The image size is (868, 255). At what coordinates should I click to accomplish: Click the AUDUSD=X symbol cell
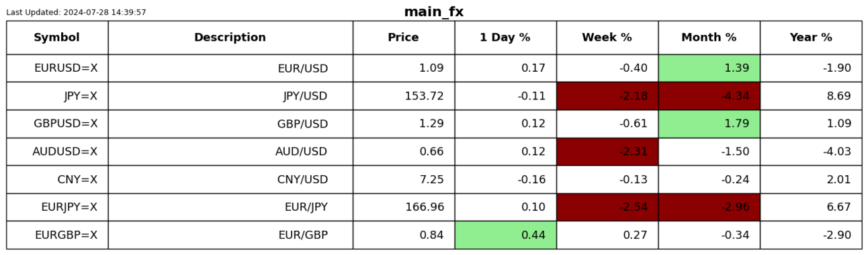click(57, 152)
